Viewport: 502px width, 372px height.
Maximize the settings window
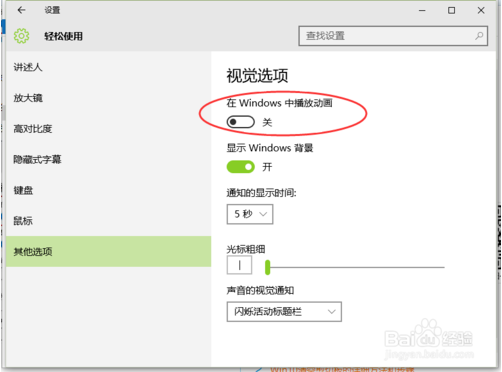pos(451,10)
